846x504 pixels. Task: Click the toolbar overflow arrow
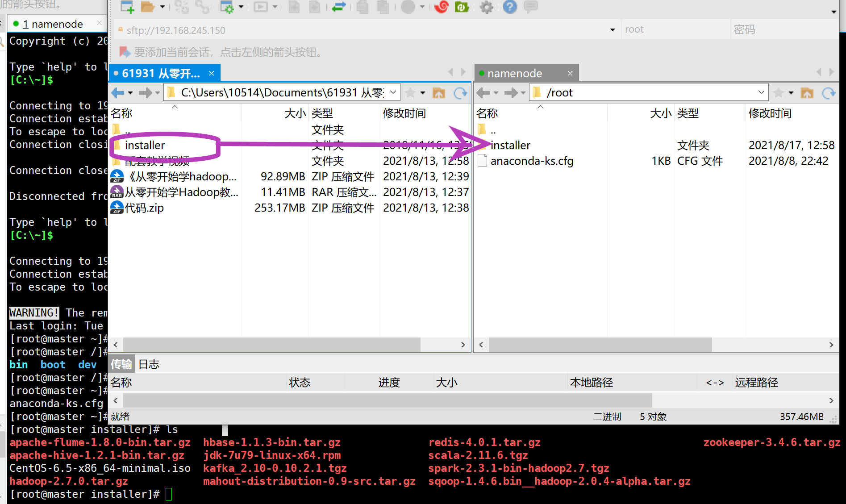(833, 12)
